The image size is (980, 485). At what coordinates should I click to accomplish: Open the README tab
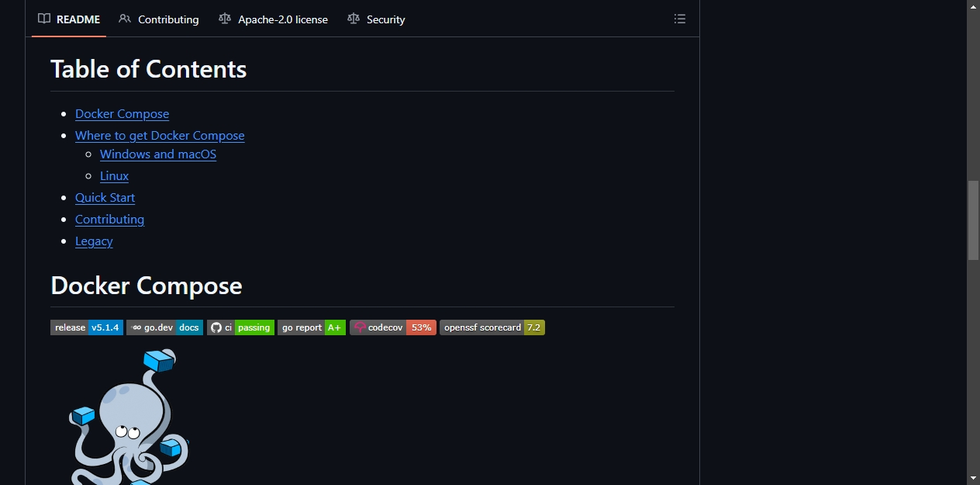coord(69,19)
